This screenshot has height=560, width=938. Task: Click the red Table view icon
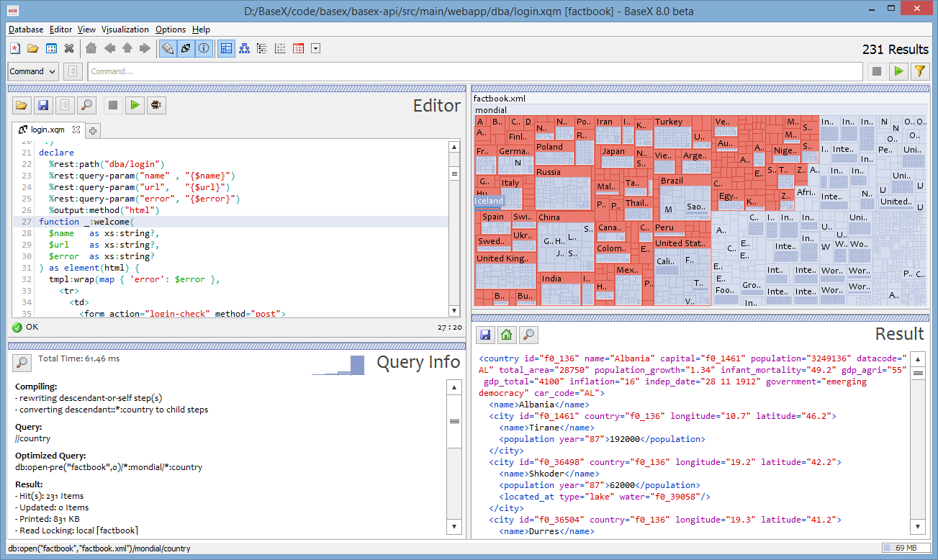(x=298, y=49)
